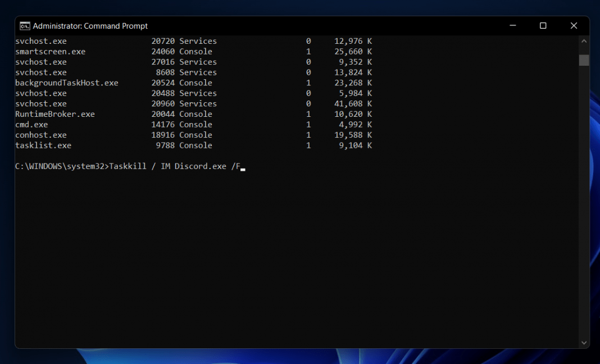Screen dimensions: 600x364
Task: Click the conhost.exe process name
Action: point(40,135)
